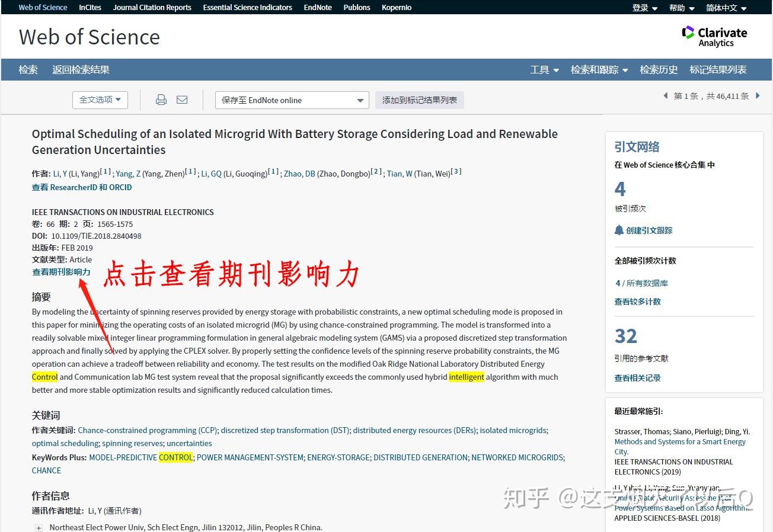Image resolution: width=773 pixels, height=532 pixels.
Task: Open InCites from top bar
Action: click(90, 7)
